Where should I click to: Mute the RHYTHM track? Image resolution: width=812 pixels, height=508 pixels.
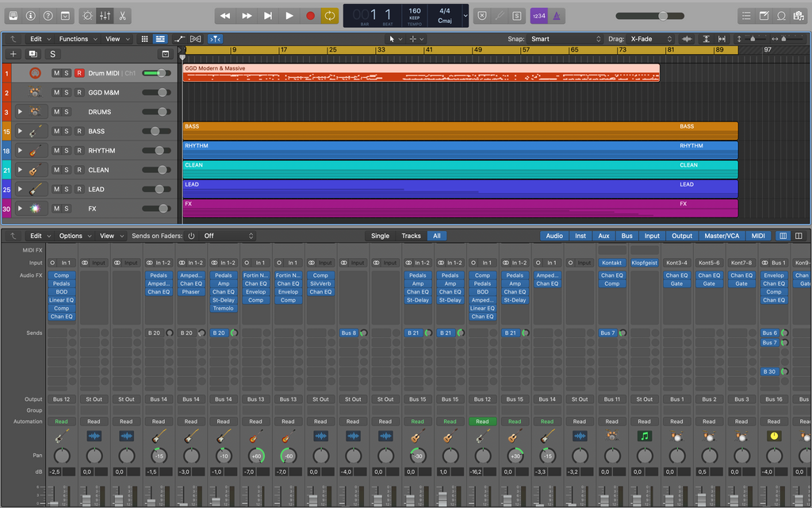point(56,150)
